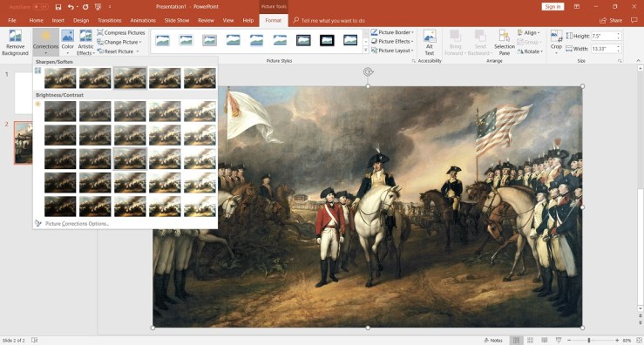
Task: Collapse the ribbon with the caret icon
Action: (x=638, y=61)
